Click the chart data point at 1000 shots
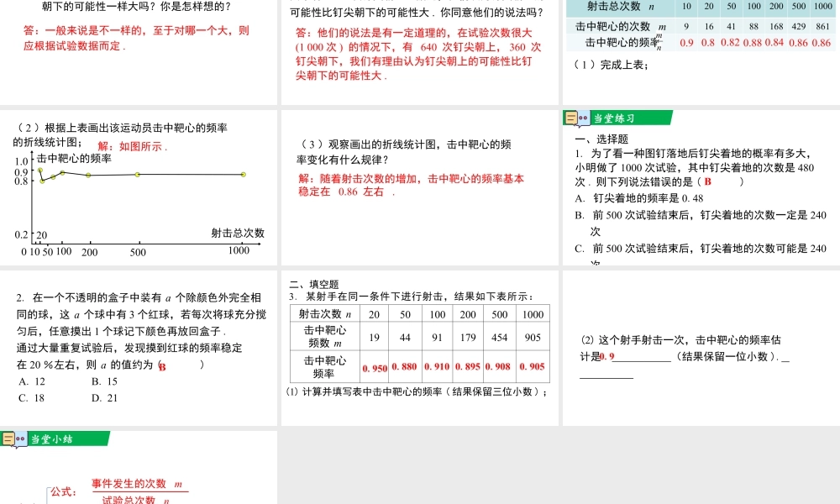Image resolution: width=840 pixels, height=504 pixels. point(243,175)
